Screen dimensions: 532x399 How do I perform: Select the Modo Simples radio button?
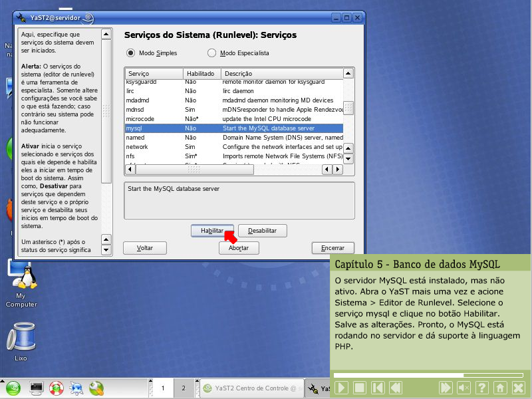[130, 53]
